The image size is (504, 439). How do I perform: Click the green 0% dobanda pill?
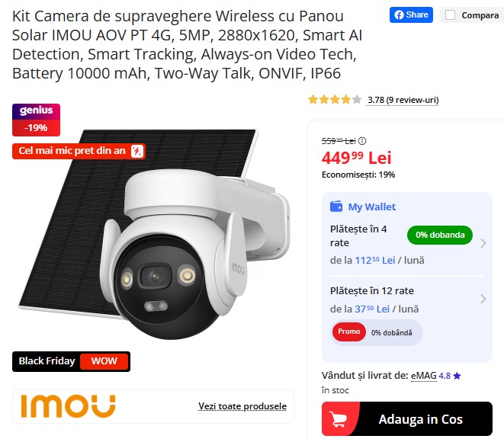440,235
